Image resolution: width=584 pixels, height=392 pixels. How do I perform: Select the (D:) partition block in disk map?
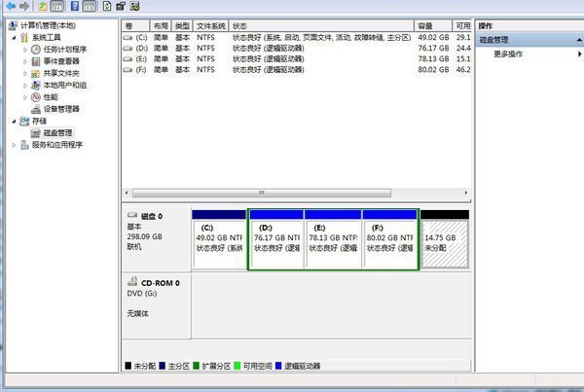click(276, 242)
